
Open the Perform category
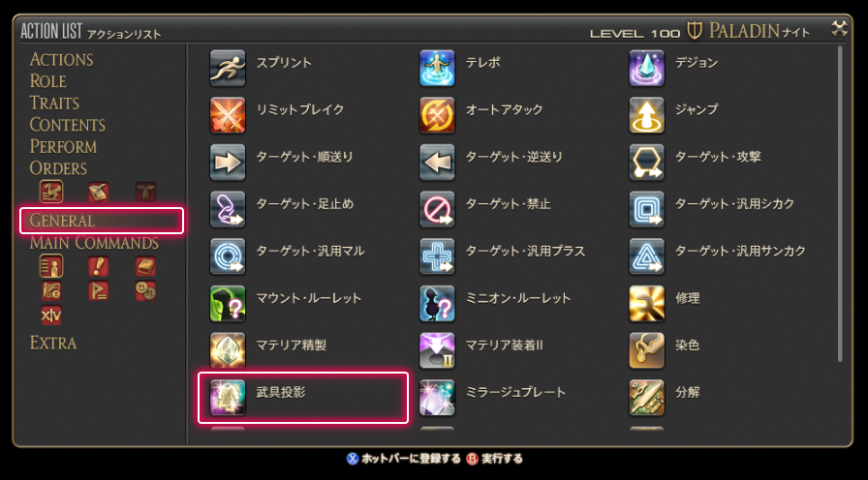[x=63, y=146]
